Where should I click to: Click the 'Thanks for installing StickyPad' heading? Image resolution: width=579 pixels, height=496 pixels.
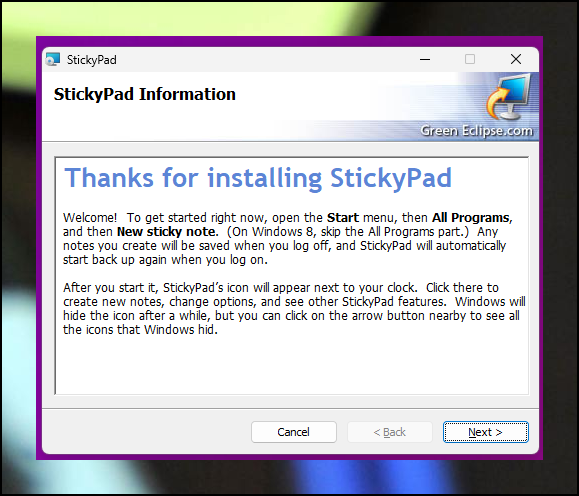pyautogui.click(x=258, y=178)
